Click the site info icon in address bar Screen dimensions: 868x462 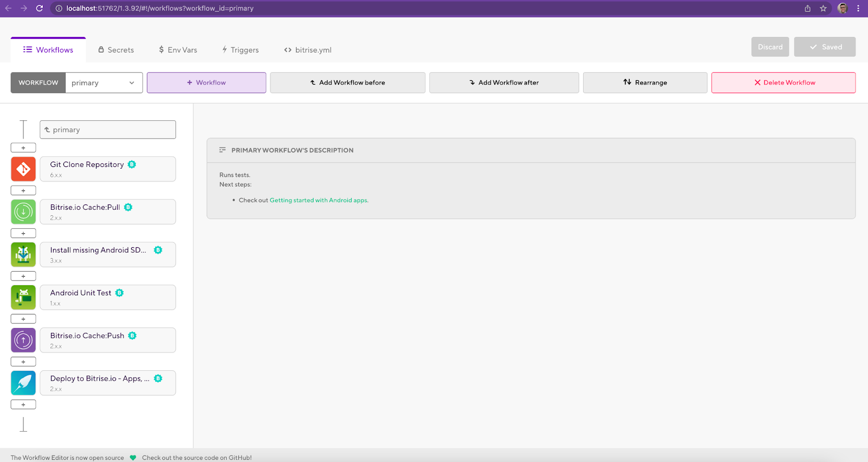(59, 8)
